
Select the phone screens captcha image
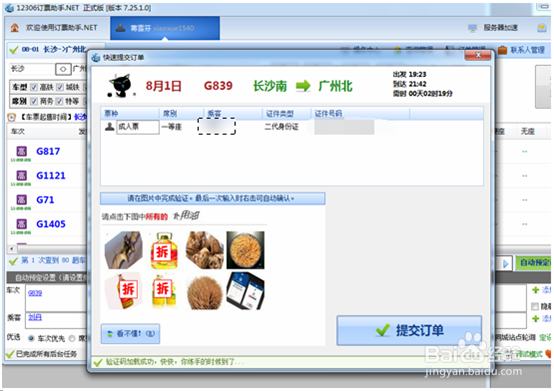[245, 291]
